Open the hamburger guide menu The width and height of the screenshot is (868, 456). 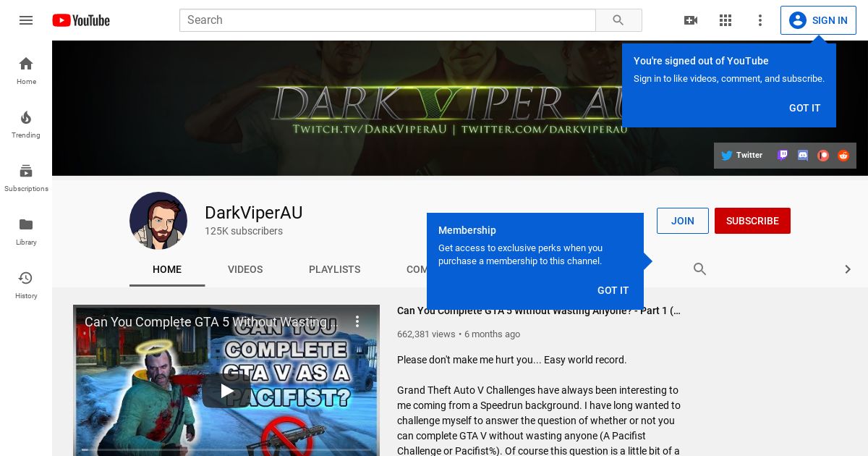(x=26, y=20)
